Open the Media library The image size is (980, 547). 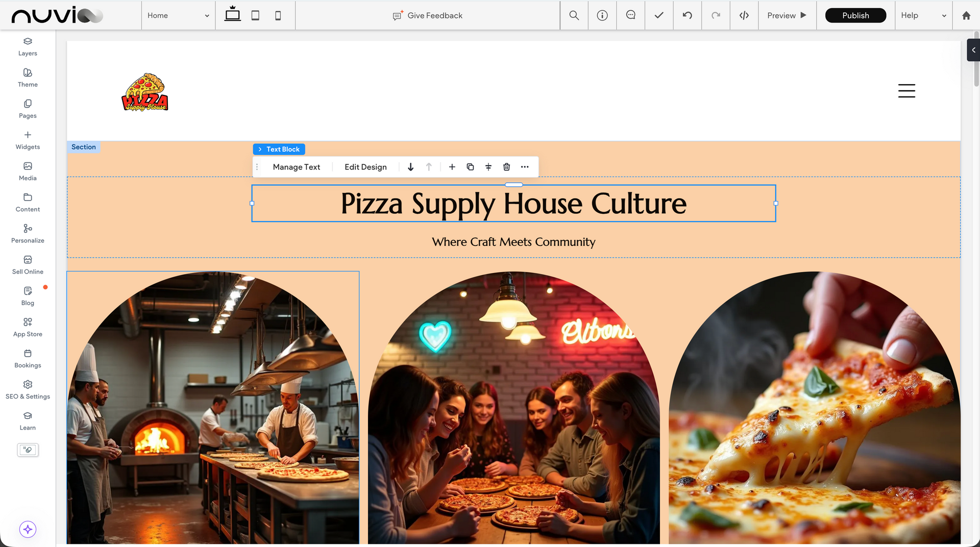(28, 171)
